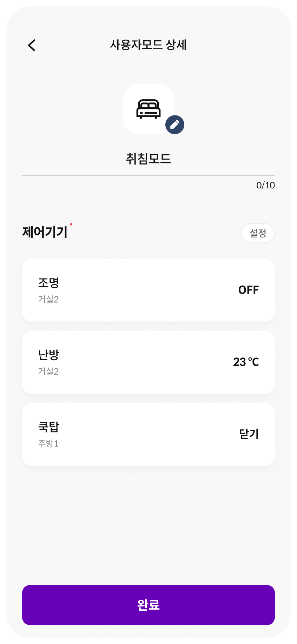The image size is (297, 644).
Task: Click the 사용자모드 상세 page title
Action: click(x=148, y=45)
